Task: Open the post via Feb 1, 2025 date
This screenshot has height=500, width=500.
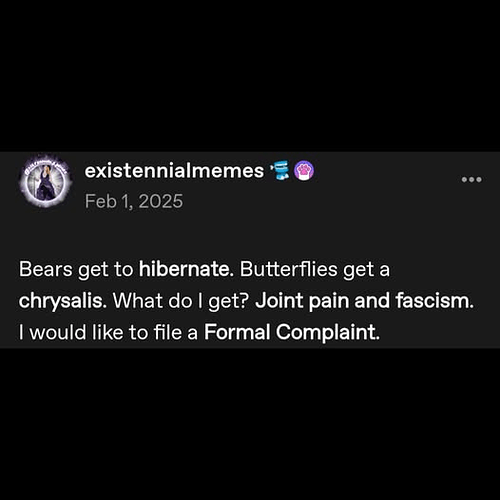Action: coord(134,201)
